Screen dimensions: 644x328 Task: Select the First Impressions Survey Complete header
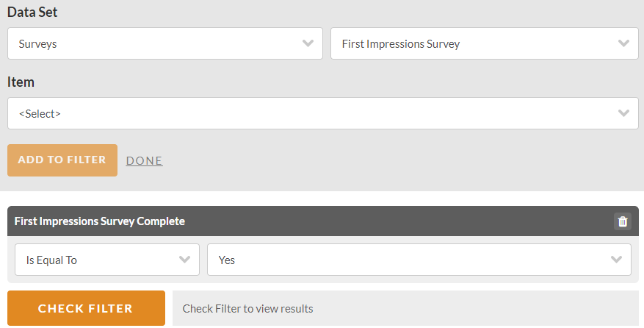coord(100,221)
